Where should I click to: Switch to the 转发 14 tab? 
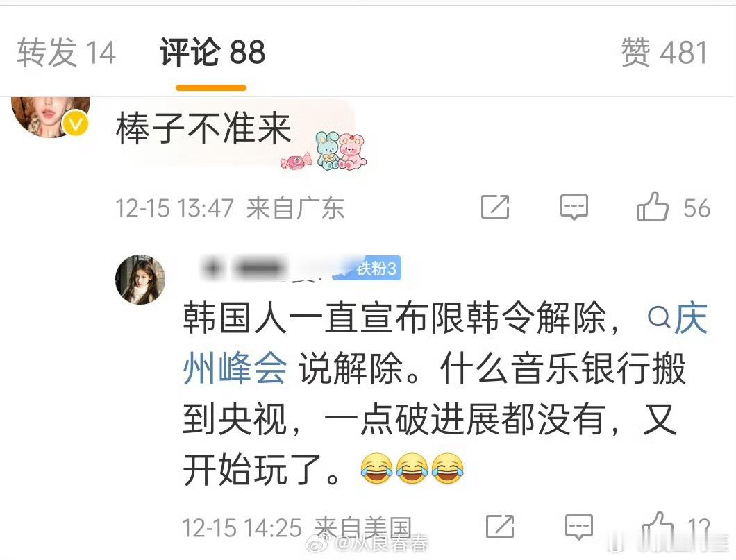66,52
